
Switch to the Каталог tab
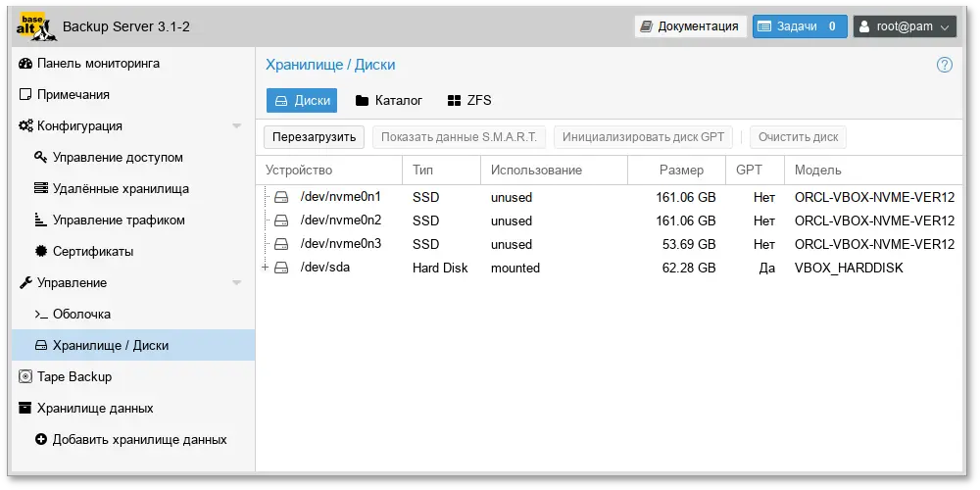389,101
